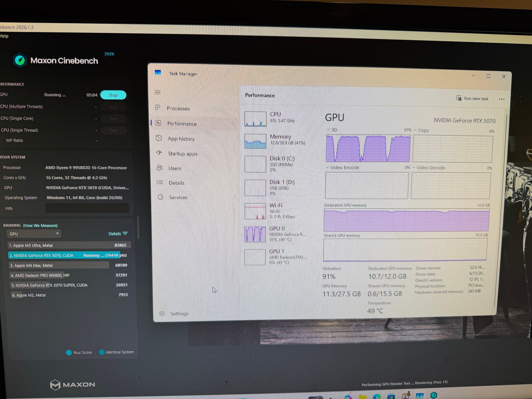Image resolution: width=532 pixels, height=399 pixels.
Task: Open the Users page icon in Task Manager
Action: tap(159, 168)
